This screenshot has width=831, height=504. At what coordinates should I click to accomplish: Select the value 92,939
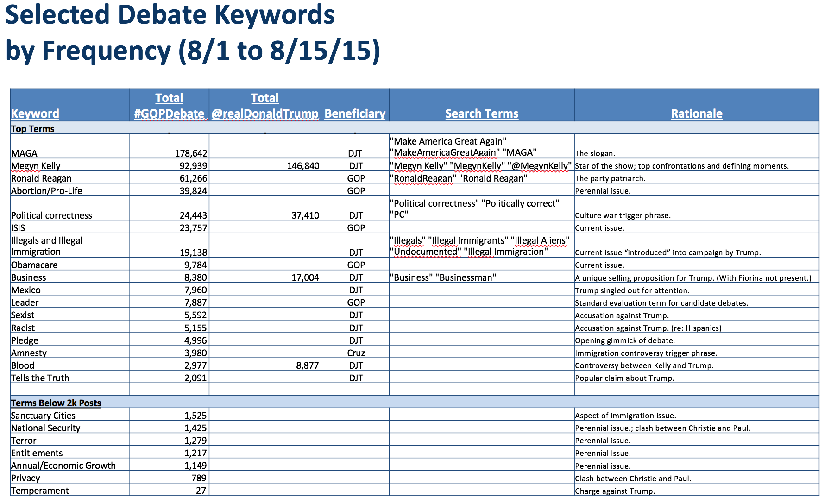click(x=194, y=165)
